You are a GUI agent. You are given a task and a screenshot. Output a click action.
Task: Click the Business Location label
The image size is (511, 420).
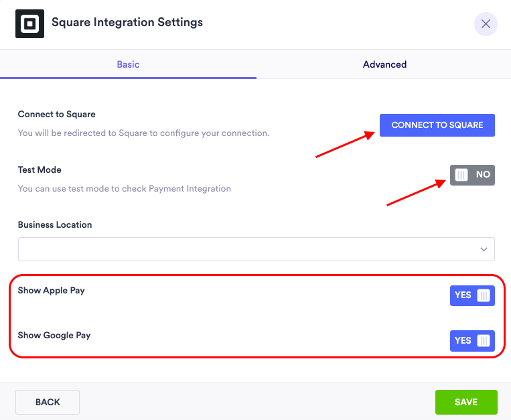pyautogui.click(x=55, y=225)
